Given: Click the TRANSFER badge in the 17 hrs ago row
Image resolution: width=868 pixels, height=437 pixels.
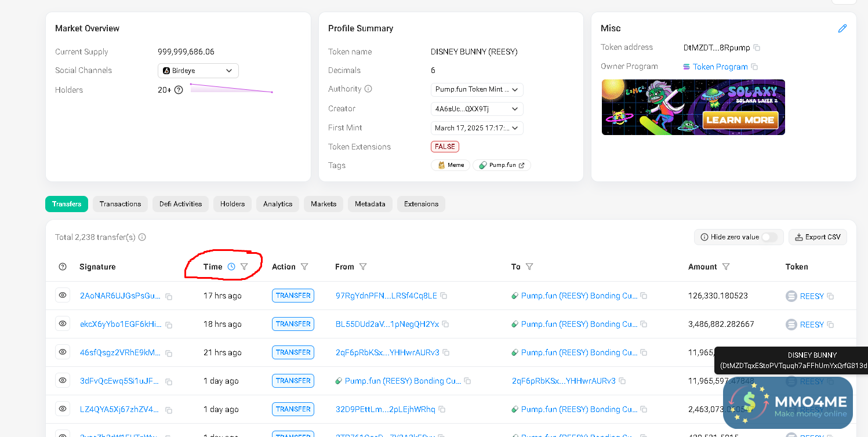Looking at the screenshot, I should tap(293, 296).
